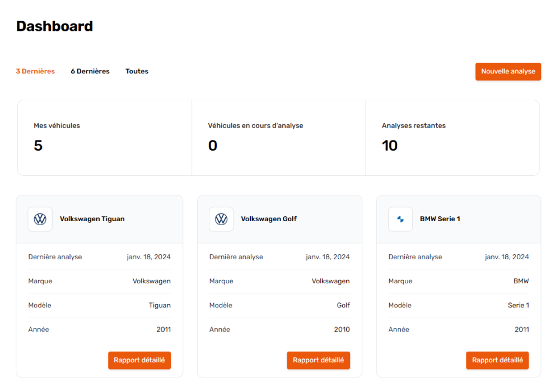
Task: Click the en cours d'analyse count 0
Action: pos(212,146)
